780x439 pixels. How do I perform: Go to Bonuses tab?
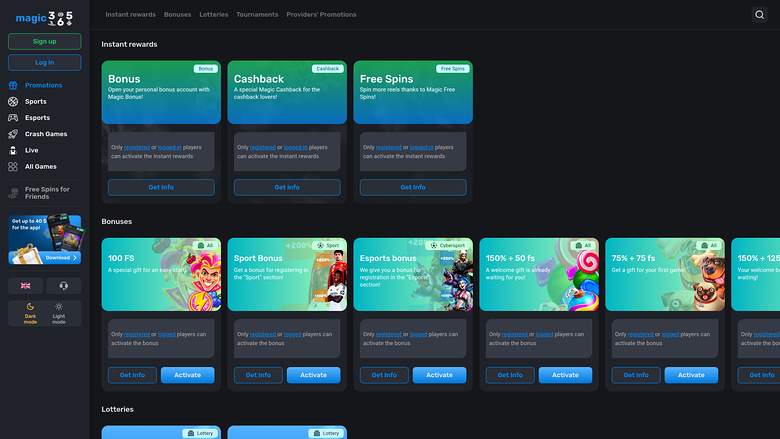pyautogui.click(x=178, y=14)
